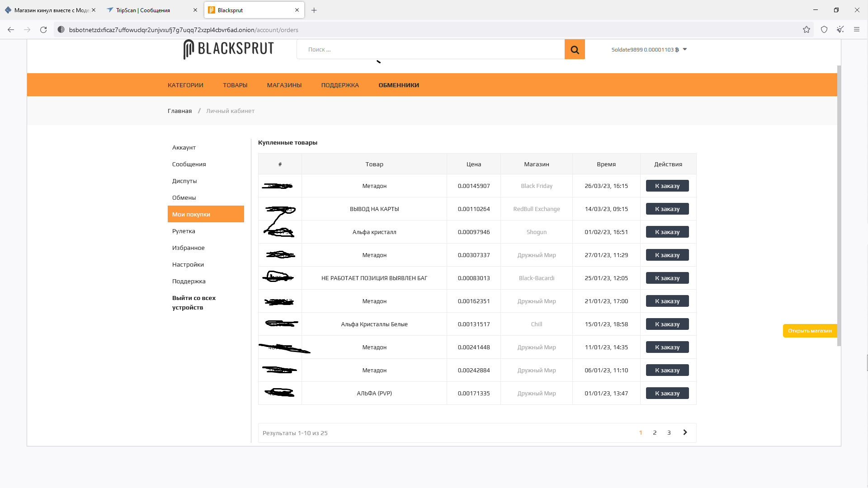Open the ОБМЕННИКИ menu item
Viewport: 868px width, 488px height.
click(x=399, y=85)
